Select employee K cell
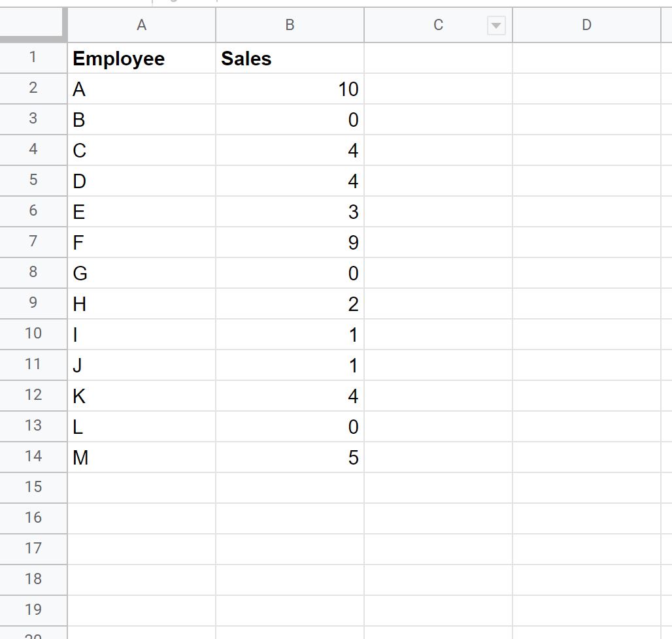The width and height of the screenshot is (672, 639). coord(141,396)
